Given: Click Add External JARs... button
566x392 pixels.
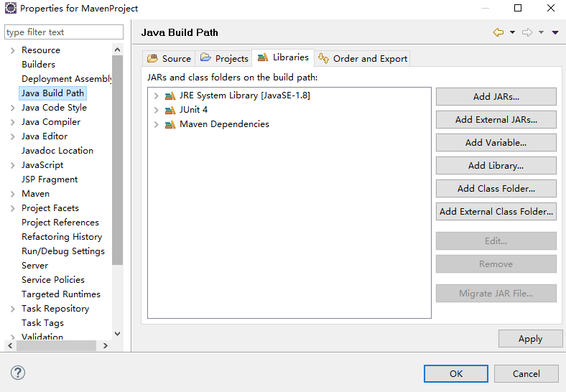Looking at the screenshot, I should pos(496,119).
